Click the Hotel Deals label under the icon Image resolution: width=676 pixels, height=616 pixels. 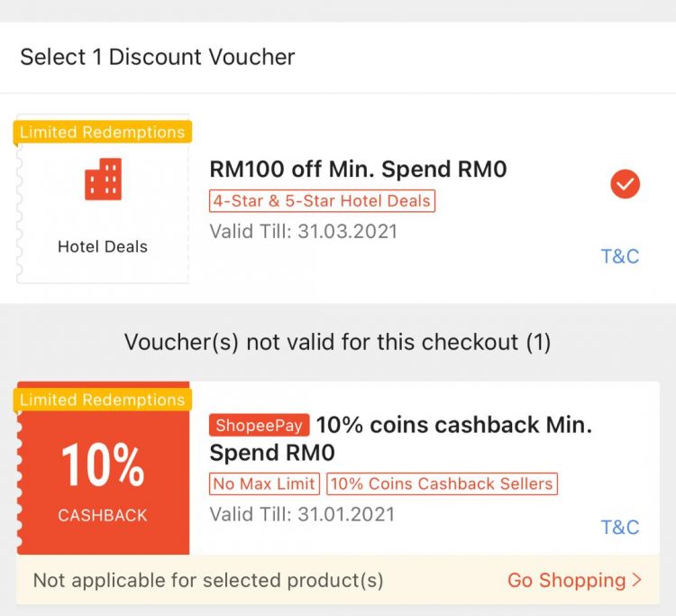(x=103, y=246)
